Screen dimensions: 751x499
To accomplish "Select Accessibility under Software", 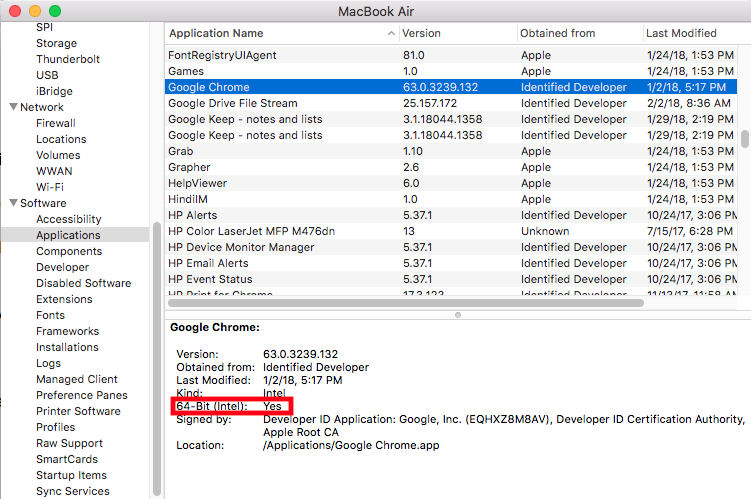I will coord(68,219).
